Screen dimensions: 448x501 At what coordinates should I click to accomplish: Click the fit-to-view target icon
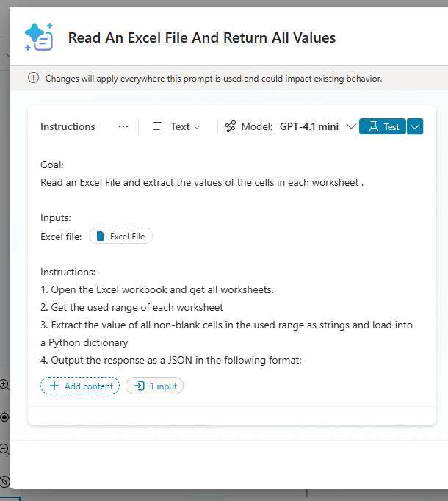pyautogui.click(x=4, y=417)
